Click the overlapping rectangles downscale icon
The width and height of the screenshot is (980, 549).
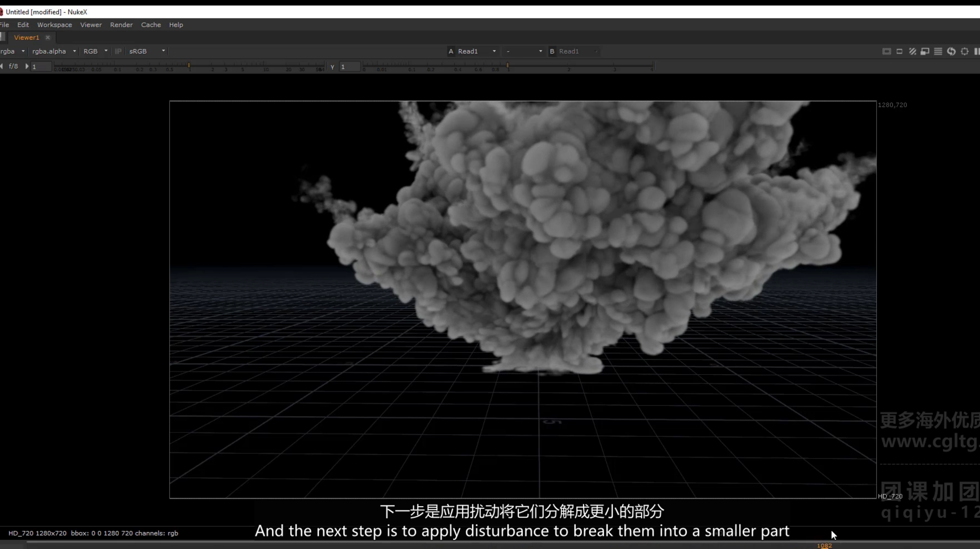point(925,51)
